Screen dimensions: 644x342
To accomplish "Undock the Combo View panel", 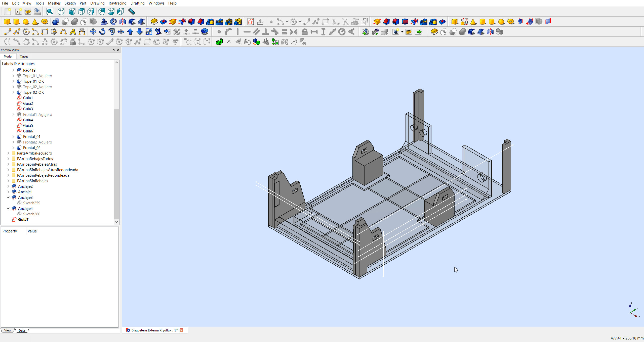I will tap(114, 50).
